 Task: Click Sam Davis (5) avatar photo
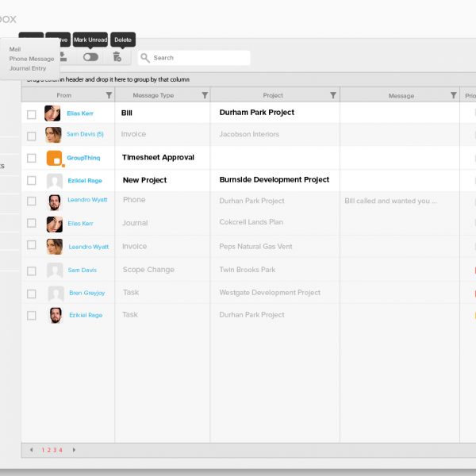point(53,135)
